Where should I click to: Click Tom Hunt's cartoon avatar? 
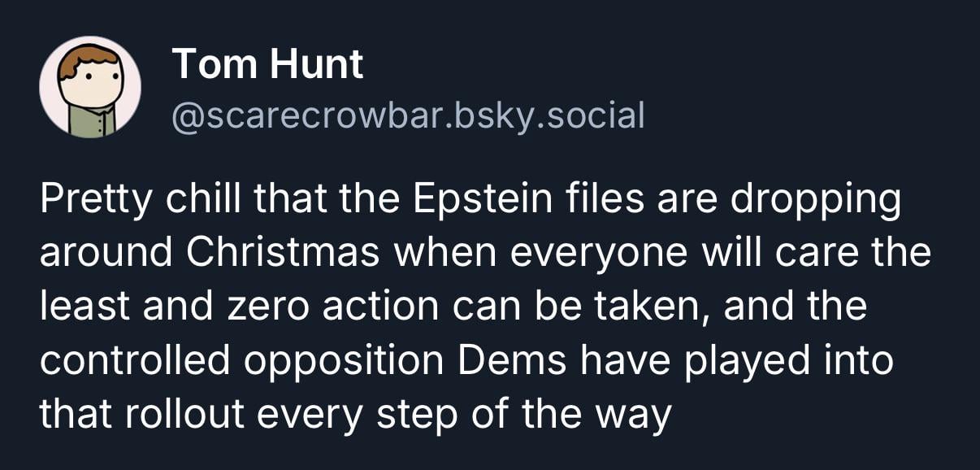click(x=90, y=86)
